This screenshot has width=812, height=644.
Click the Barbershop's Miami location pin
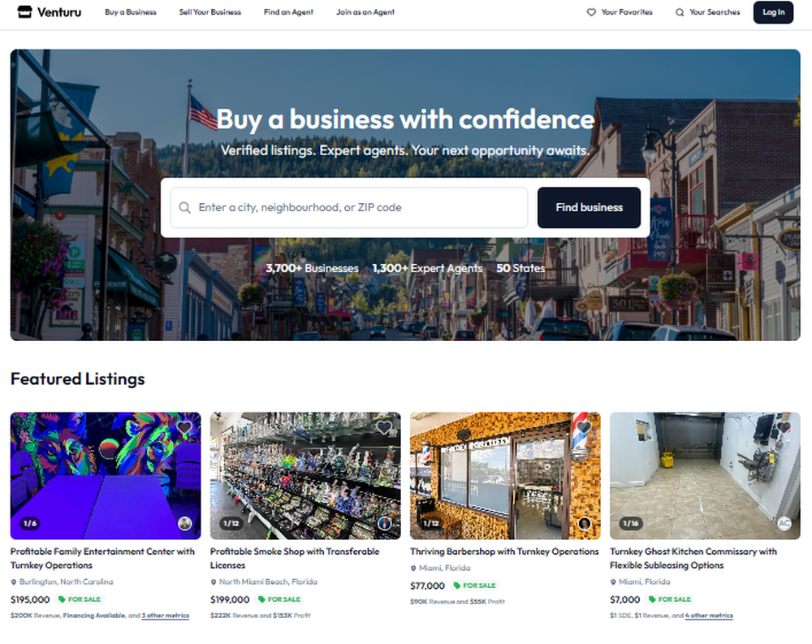pyautogui.click(x=413, y=568)
